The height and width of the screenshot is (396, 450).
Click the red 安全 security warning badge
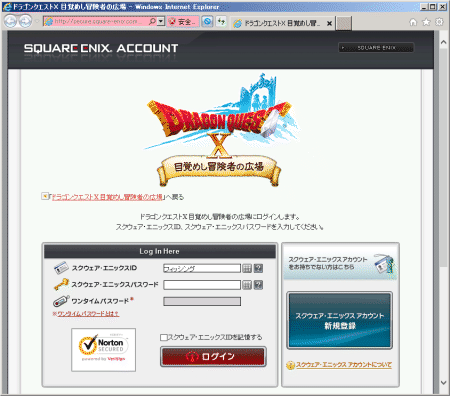click(183, 22)
